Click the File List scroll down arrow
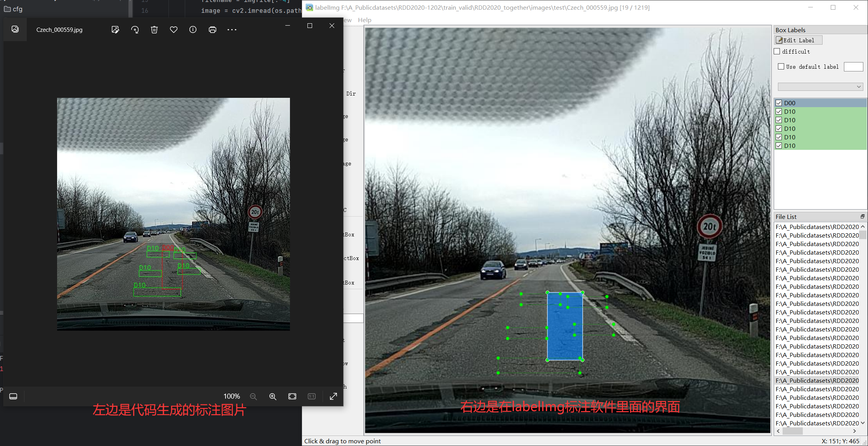The image size is (868, 446). (863, 423)
